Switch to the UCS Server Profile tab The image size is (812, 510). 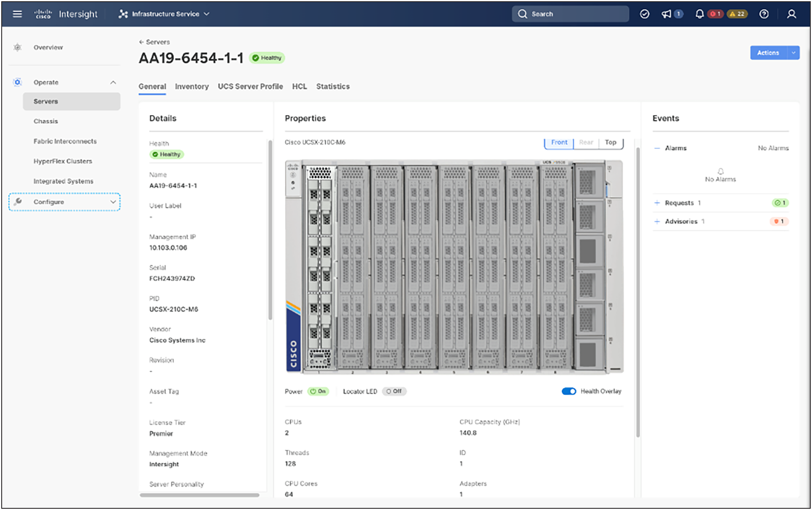point(250,86)
